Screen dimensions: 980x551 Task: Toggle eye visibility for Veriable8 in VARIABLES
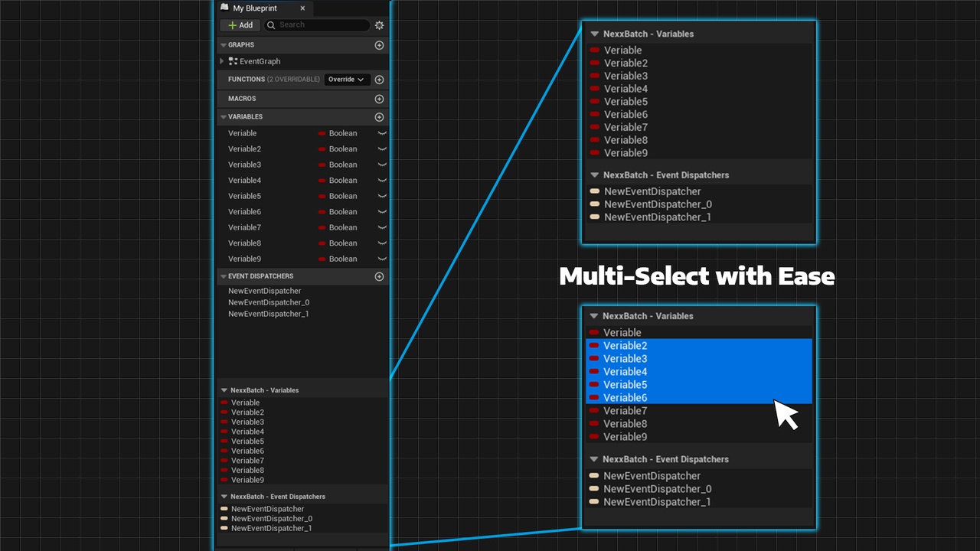coord(382,243)
